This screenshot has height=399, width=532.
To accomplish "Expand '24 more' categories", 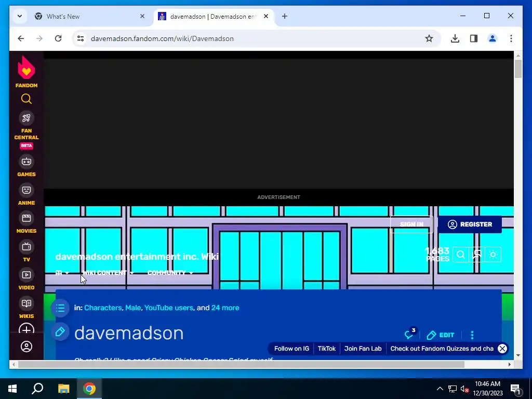I will click(x=225, y=308).
